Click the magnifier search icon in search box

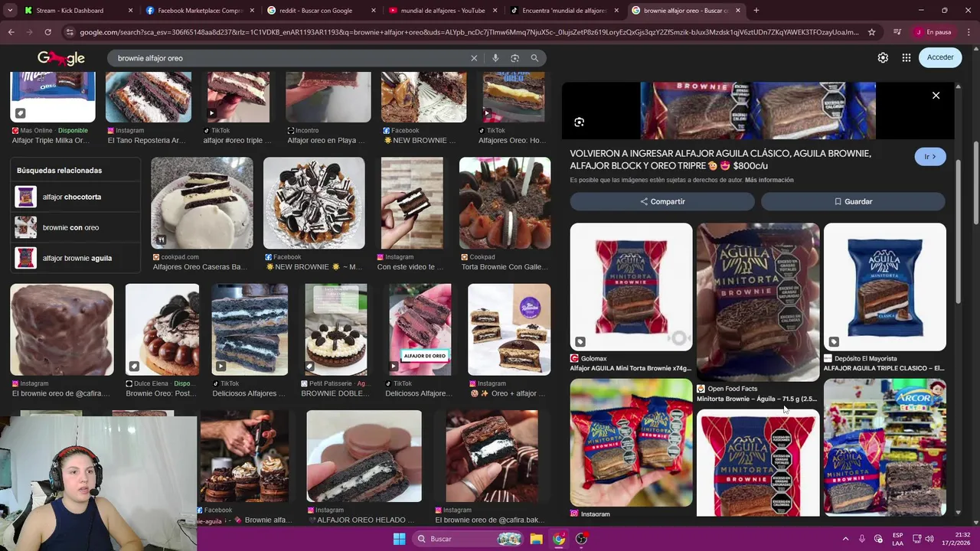pos(534,58)
